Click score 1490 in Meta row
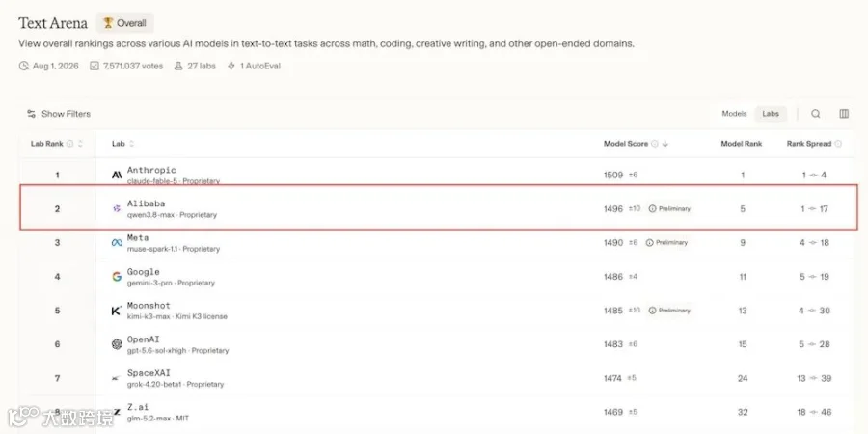The image size is (868, 434). pyautogui.click(x=613, y=242)
